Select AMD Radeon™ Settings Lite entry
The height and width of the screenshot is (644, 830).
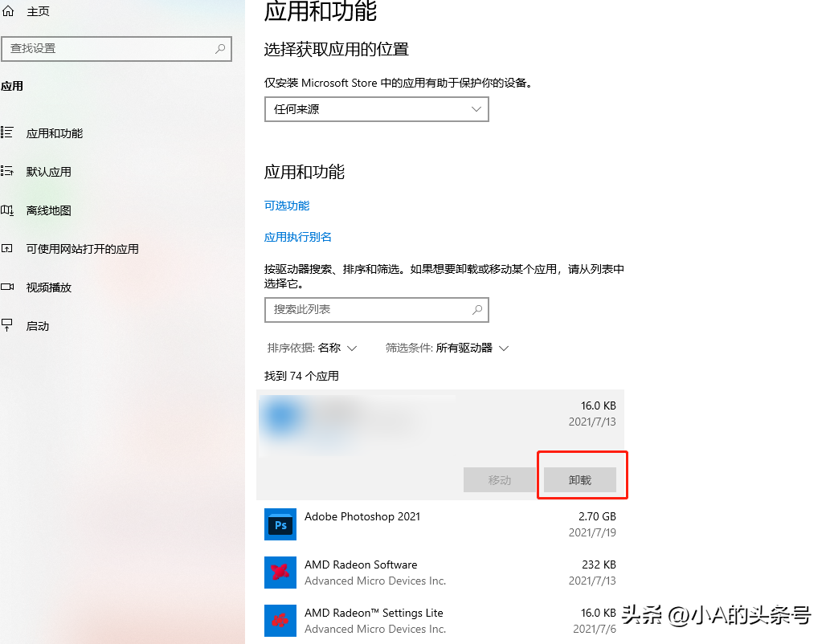point(440,621)
